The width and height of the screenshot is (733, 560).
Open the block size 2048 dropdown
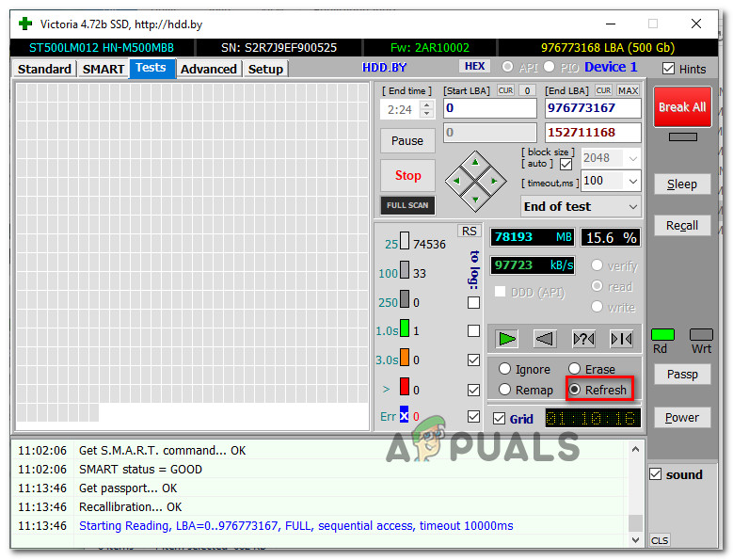633,158
